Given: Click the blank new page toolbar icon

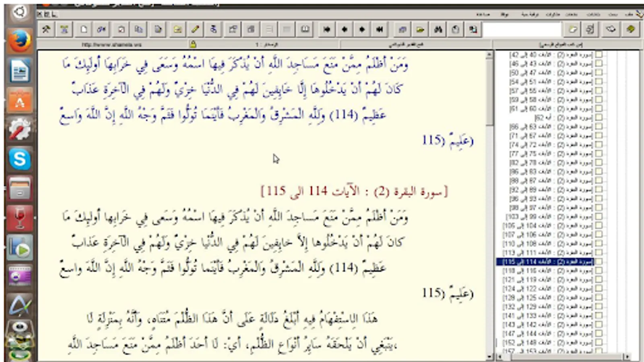Looking at the screenshot, I should coord(84,29).
